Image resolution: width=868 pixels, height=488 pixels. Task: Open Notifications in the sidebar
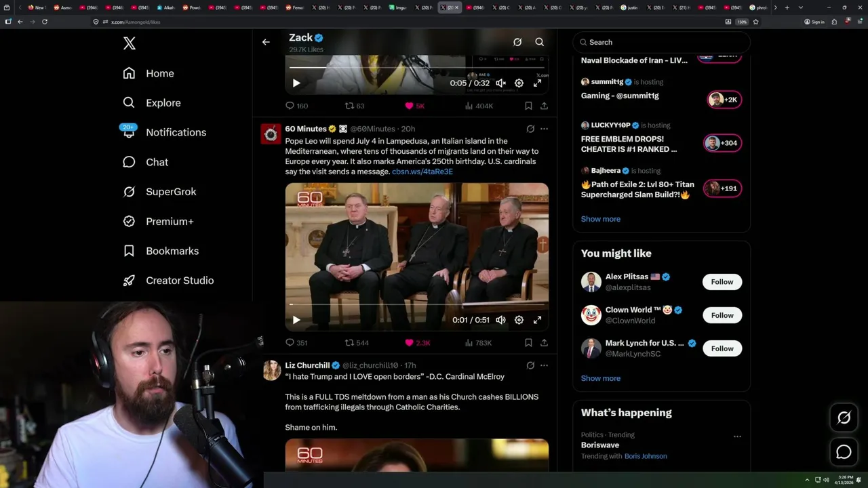coord(164,132)
